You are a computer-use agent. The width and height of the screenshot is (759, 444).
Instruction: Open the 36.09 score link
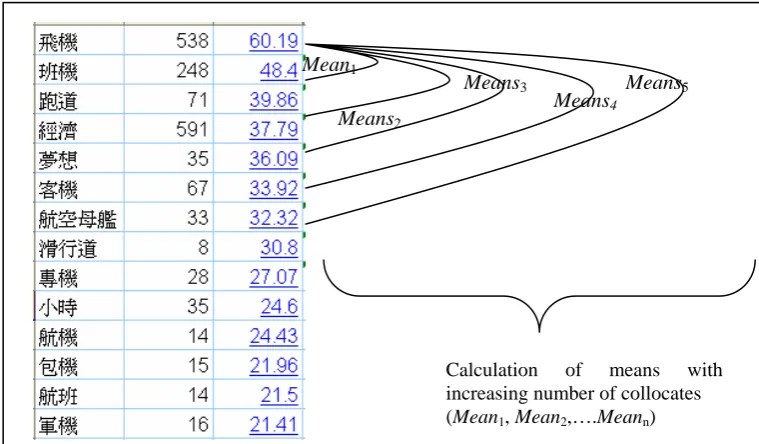(x=273, y=159)
